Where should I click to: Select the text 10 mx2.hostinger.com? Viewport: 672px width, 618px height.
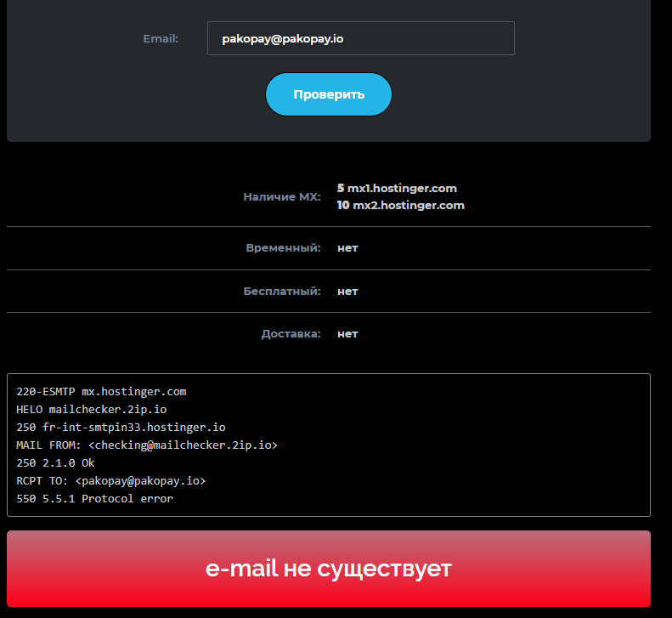[401, 205]
